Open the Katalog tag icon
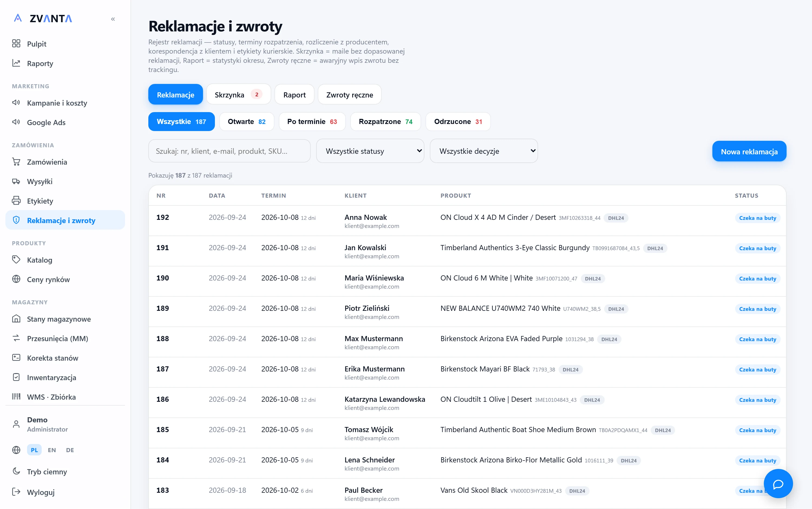 coord(16,260)
